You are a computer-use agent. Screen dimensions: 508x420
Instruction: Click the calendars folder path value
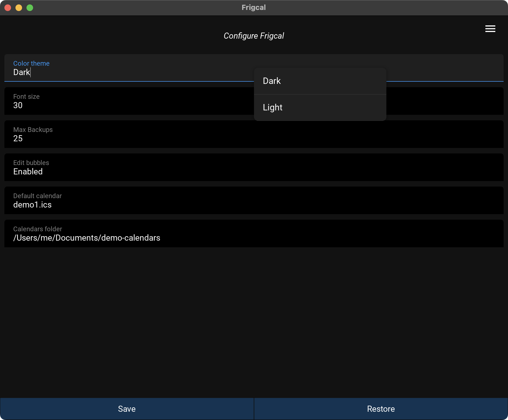click(x=87, y=238)
